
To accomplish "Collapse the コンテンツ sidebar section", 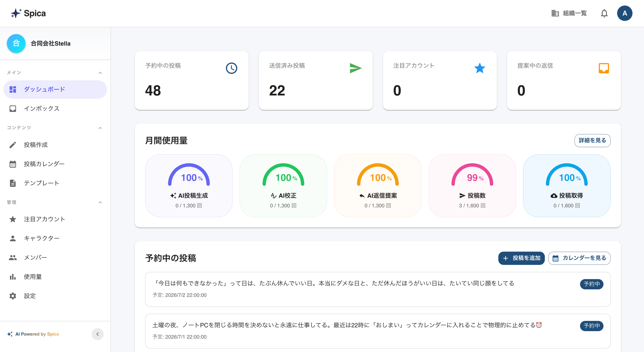I will coord(100,128).
